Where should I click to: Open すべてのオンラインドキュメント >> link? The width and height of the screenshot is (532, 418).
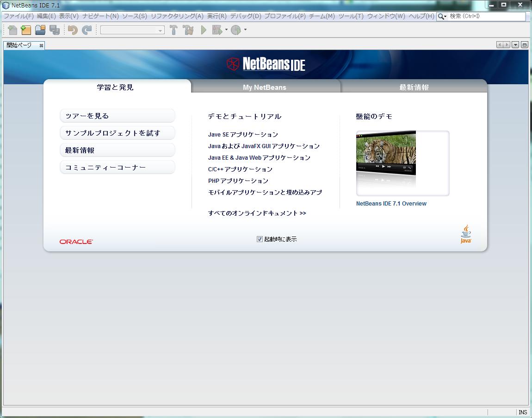tap(257, 213)
